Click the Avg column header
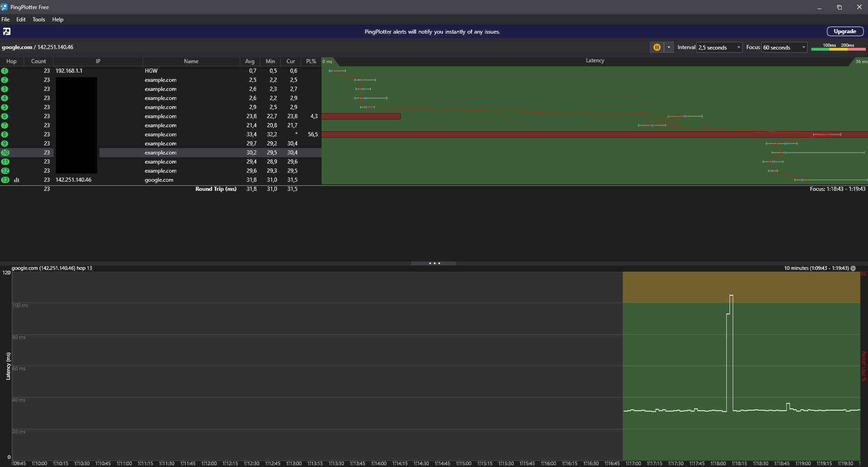 pyautogui.click(x=250, y=61)
